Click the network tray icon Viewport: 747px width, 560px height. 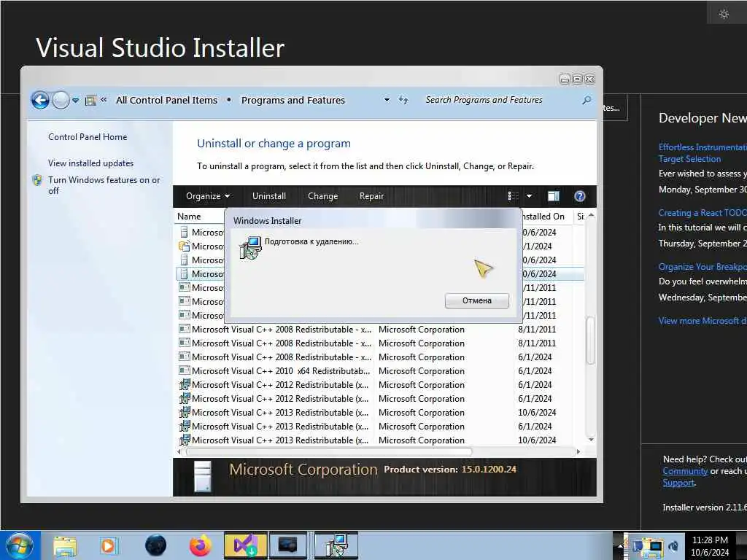click(654, 547)
